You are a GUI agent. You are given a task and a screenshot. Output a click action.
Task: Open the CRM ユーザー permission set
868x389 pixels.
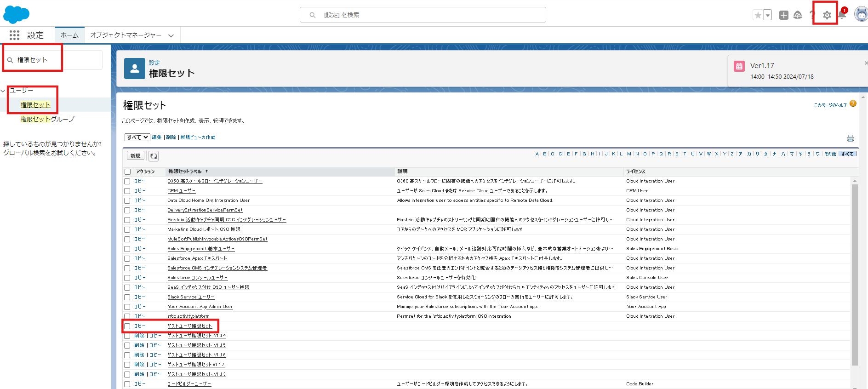tap(182, 191)
